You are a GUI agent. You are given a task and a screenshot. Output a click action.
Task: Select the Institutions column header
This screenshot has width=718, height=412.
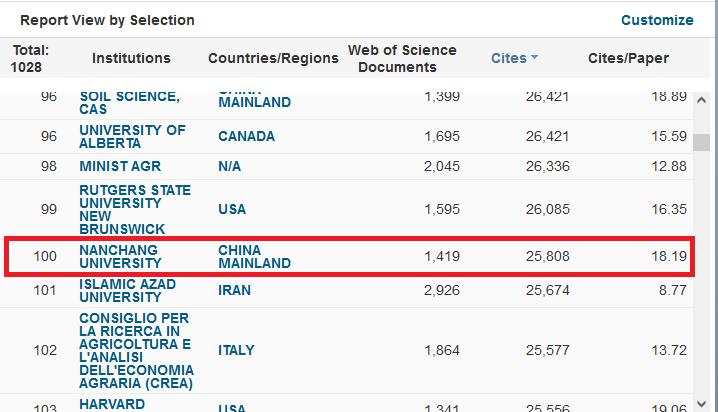pyautogui.click(x=131, y=58)
